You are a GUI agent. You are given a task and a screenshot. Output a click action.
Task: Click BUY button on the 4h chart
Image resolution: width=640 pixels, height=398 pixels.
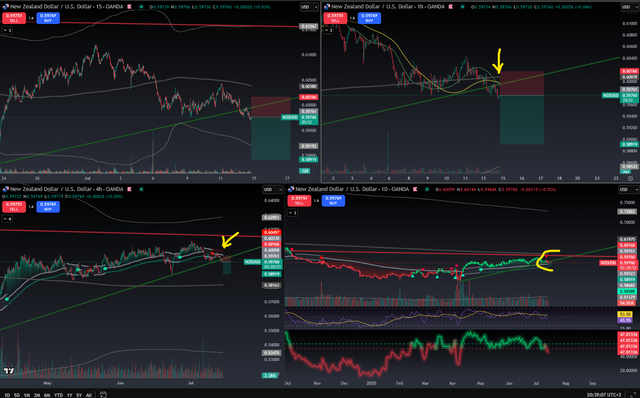coord(48,207)
